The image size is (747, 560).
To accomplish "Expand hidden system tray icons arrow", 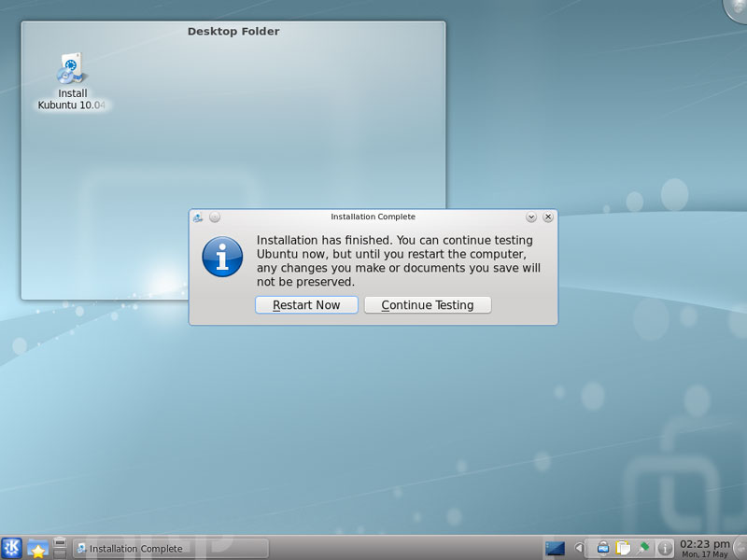I will click(579, 548).
